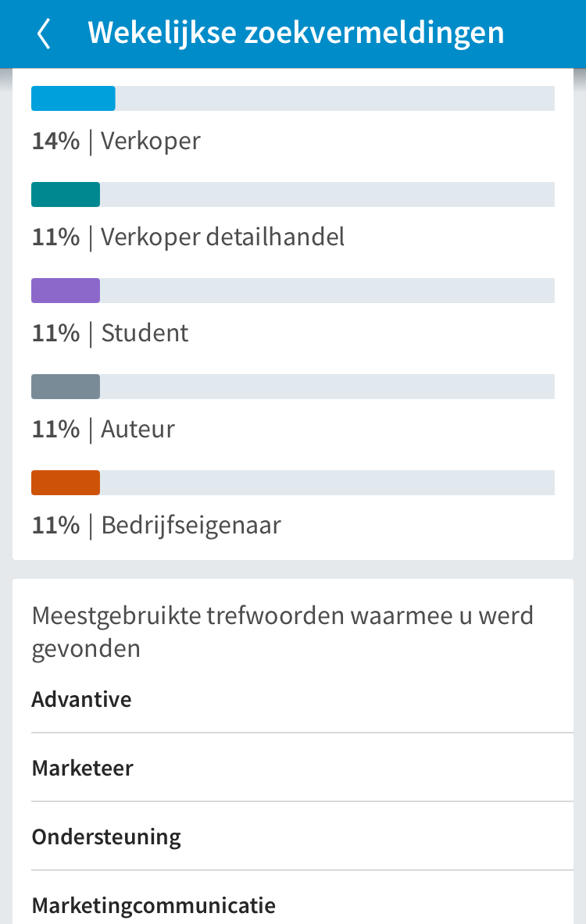The image size is (586, 924).
Task: Click the gray Auteur bar
Action: 66,387
